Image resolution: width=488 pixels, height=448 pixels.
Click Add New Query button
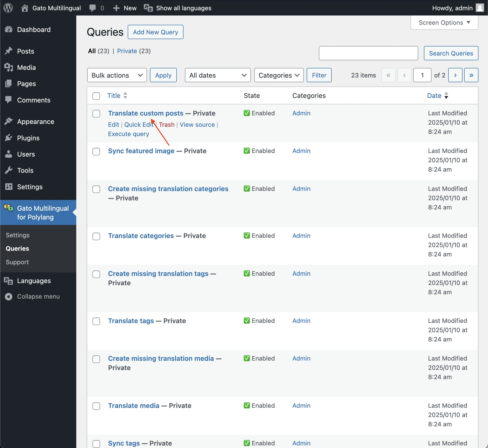pyautogui.click(x=156, y=32)
